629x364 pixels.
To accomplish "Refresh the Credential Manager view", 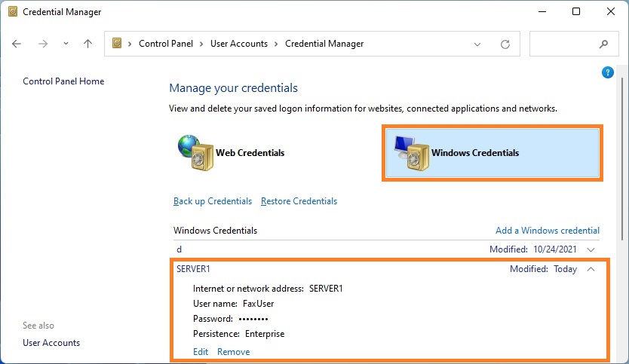I will click(x=505, y=44).
